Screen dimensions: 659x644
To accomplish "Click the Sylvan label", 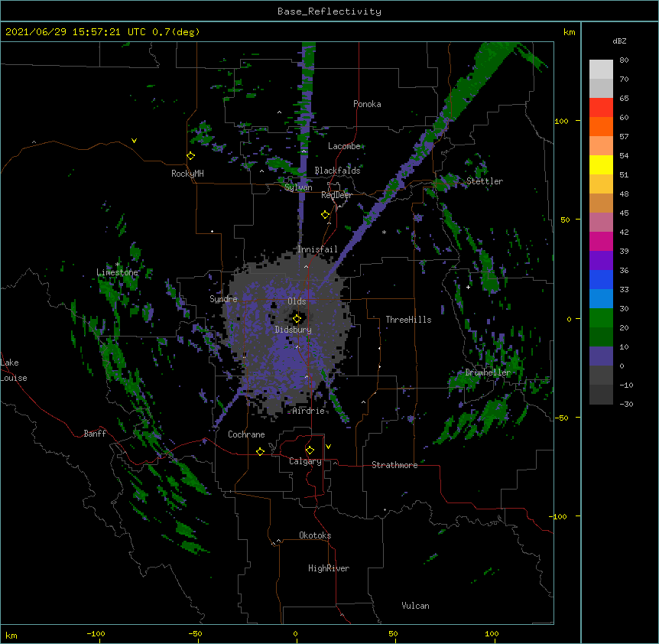I will pos(298,187).
